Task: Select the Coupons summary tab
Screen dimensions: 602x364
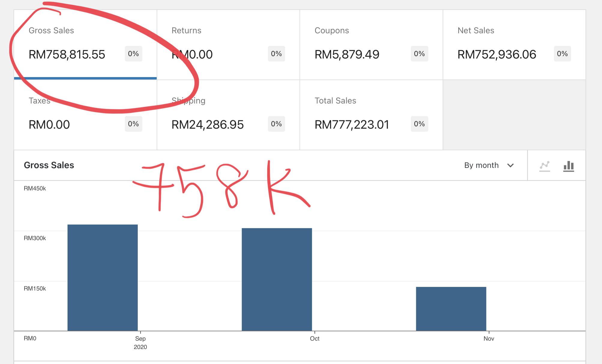Action: click(371, 45)
